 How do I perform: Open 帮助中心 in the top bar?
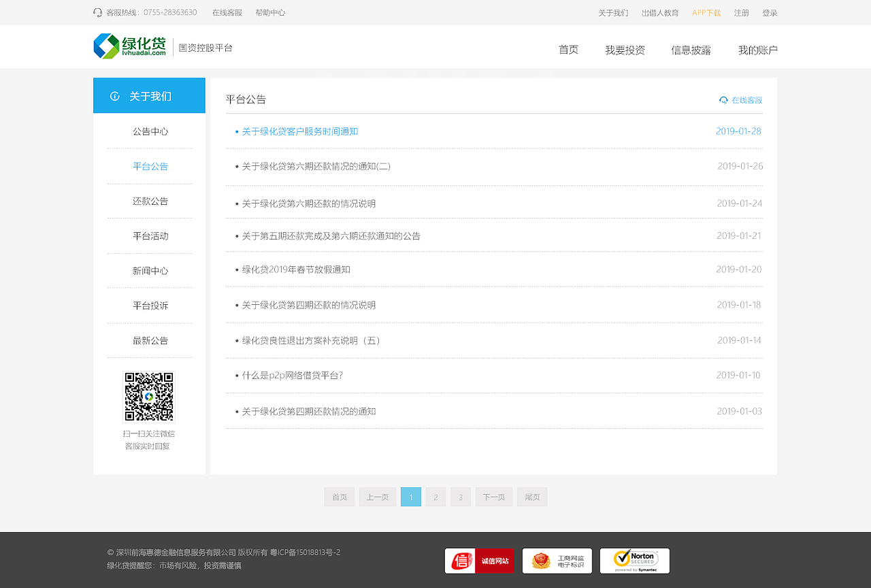(270, 12)
